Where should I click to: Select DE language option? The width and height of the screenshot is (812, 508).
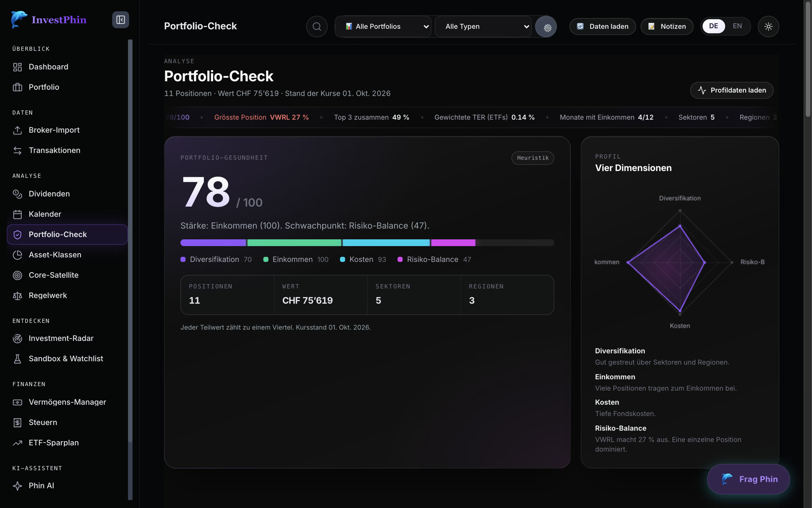(x=713, y=26)
